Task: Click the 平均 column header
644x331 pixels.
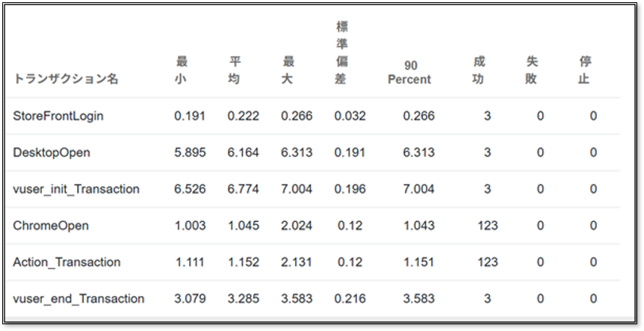Action: click(x=235, y=70)
